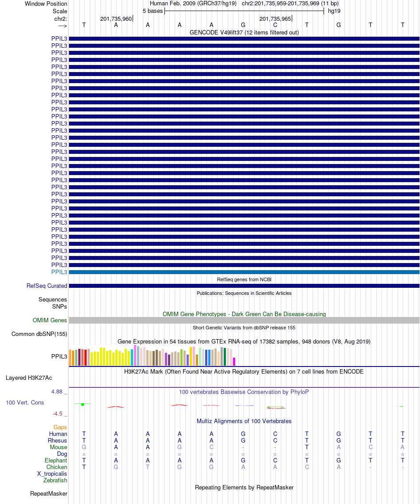Viewport: 420px width, 504px height.
Task: Click the gray OMIM Genes bar
Action: point(244,320)
